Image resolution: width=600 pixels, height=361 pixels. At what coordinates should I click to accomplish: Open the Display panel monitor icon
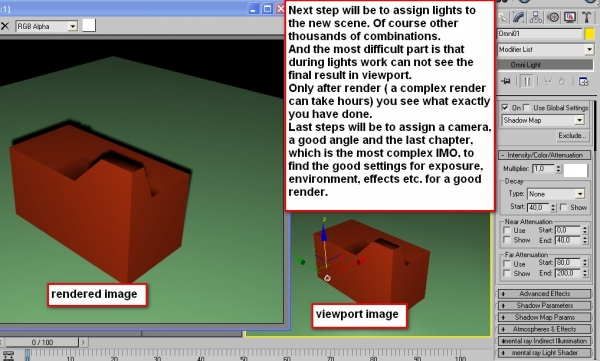[x=570, y=17]
